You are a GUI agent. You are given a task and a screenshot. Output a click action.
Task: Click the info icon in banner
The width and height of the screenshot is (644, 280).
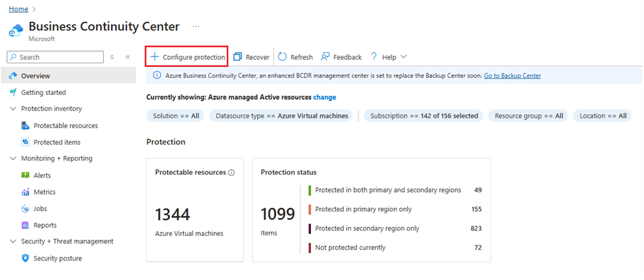[157, 76]
